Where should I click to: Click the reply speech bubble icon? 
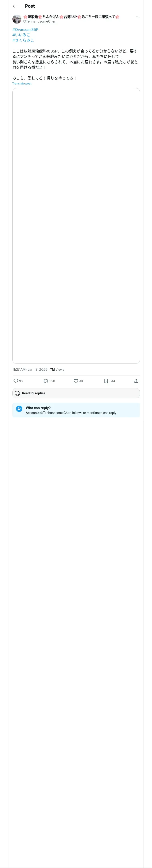pos(16,381)
